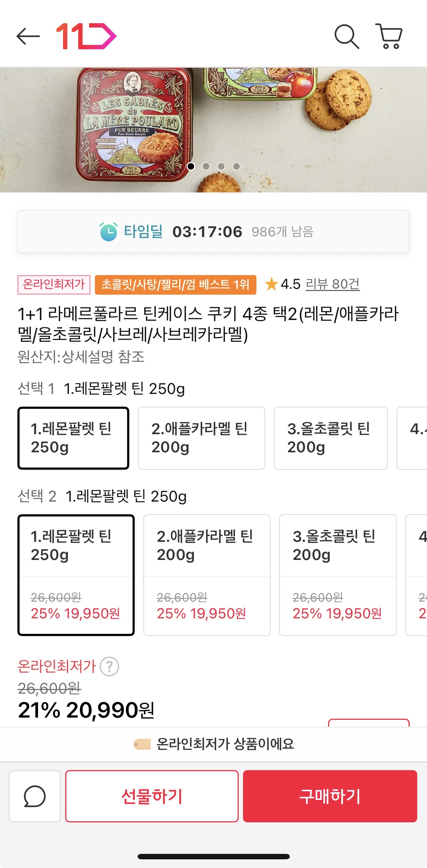Tap the 타임딜 alarm clock icon
This screenshot has height=868, width=427.
(x=108, y=232)
